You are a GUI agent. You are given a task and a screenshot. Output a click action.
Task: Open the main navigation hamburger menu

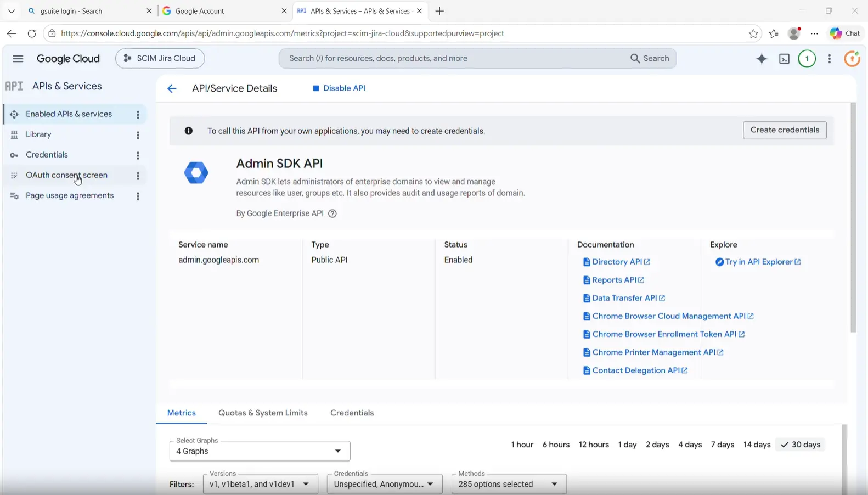(x=18, y=59)
